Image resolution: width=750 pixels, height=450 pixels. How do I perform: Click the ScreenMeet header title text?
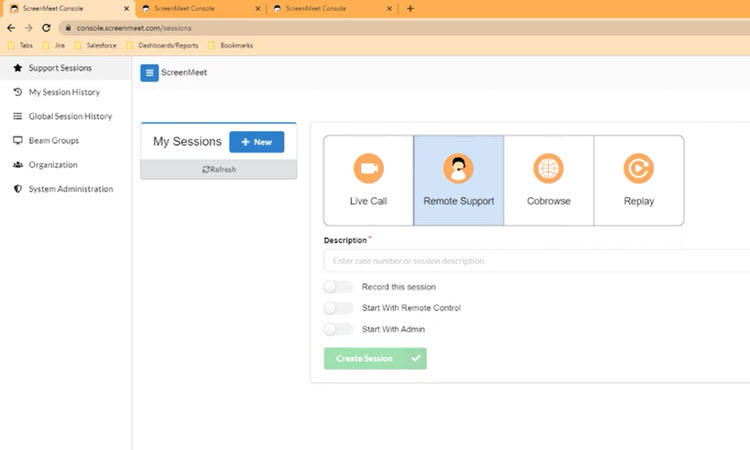184,72
